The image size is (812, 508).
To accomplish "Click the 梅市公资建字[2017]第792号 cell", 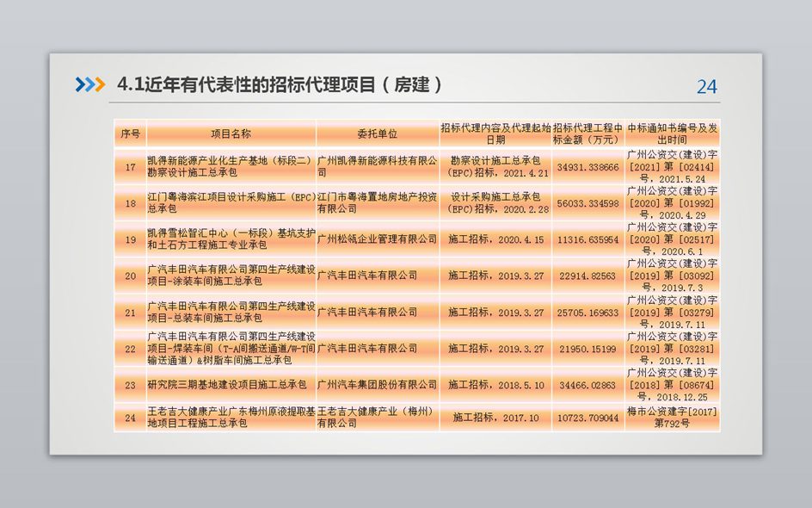I will (x=672, y=418).
